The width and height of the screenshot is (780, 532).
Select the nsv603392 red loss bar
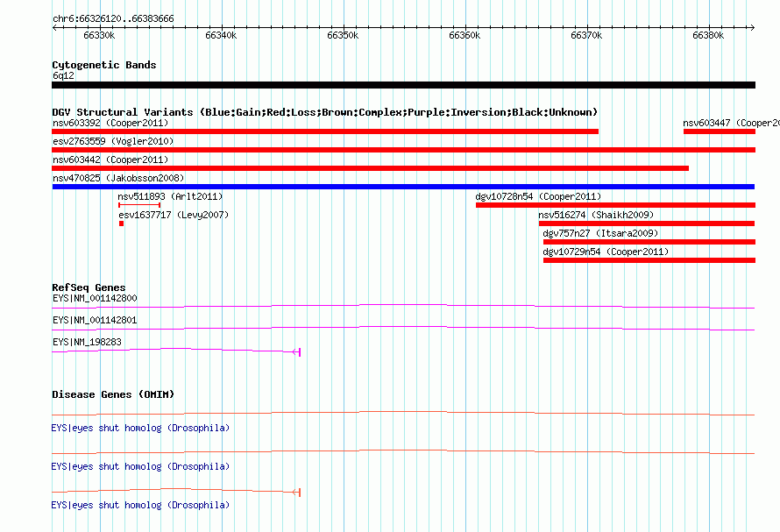click(325, 131)
